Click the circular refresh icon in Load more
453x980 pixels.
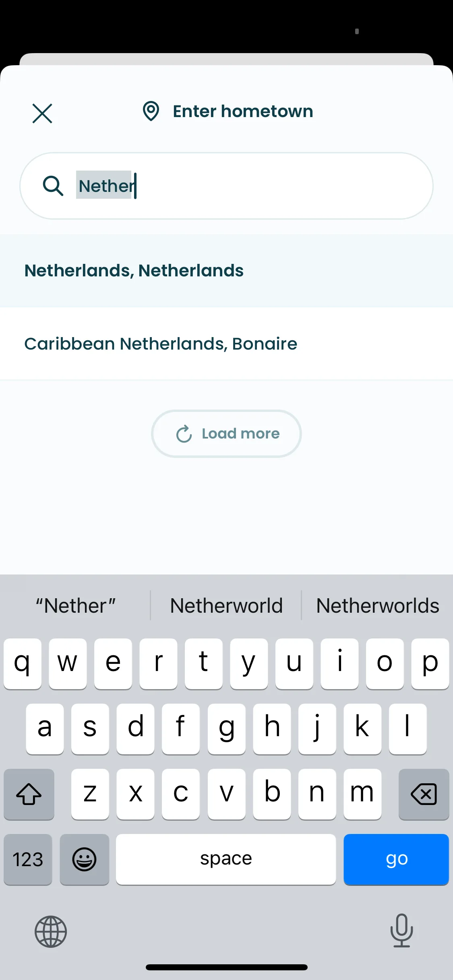184,434
